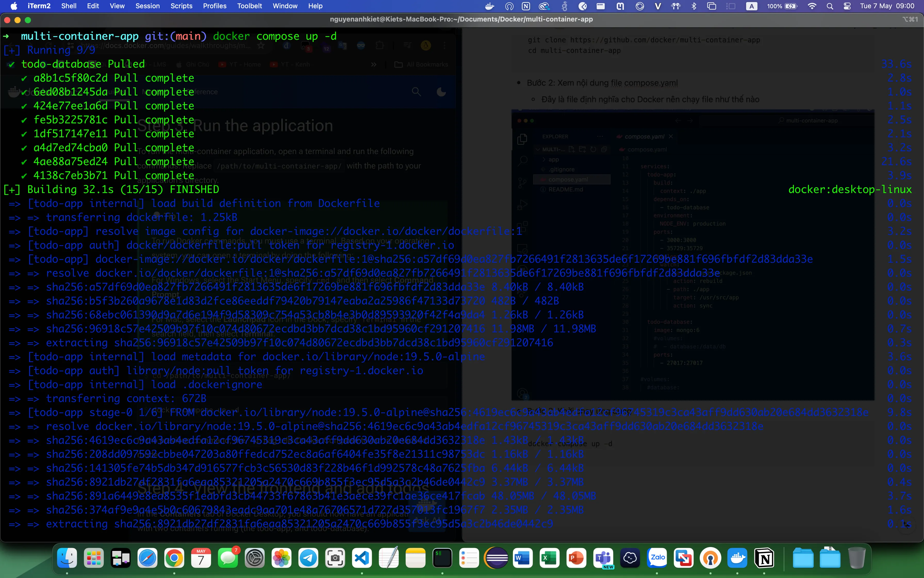Open the Shell menu

[69, 6]
